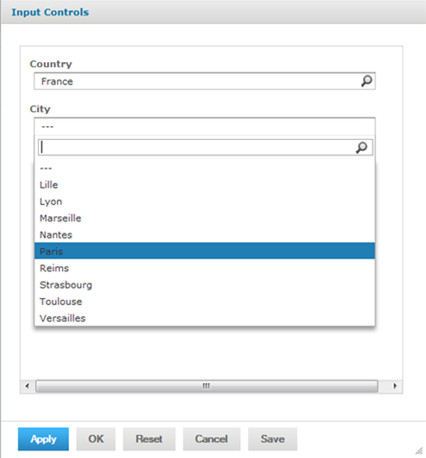Screen dimensions: 426x458
Task: Choose the highlighted Paris option
Action: pos(205,251)
